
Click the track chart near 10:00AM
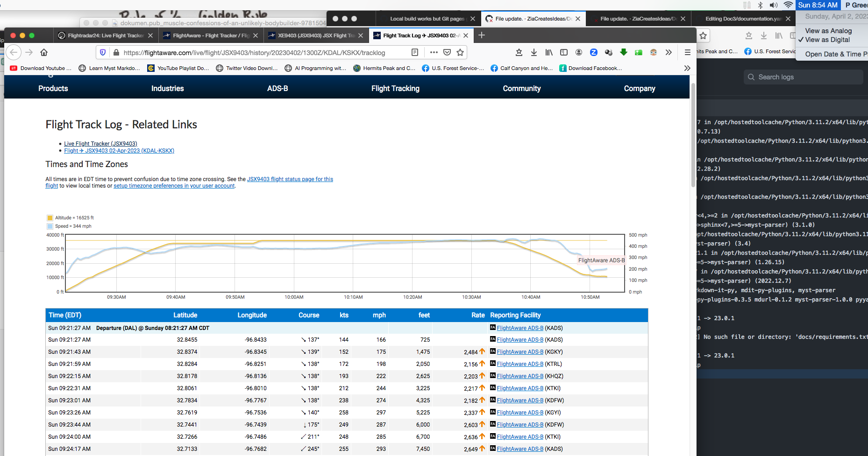click(x=294, y=264)
